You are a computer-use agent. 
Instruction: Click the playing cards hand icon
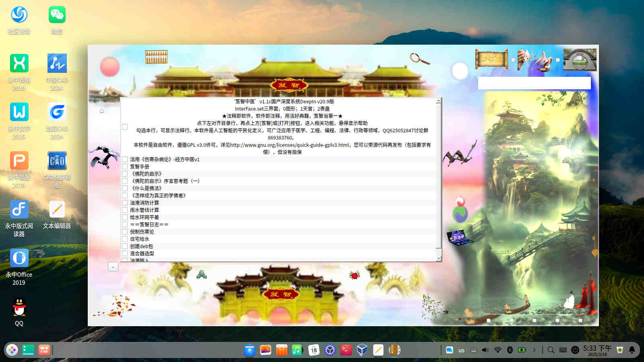pos(535,60)
